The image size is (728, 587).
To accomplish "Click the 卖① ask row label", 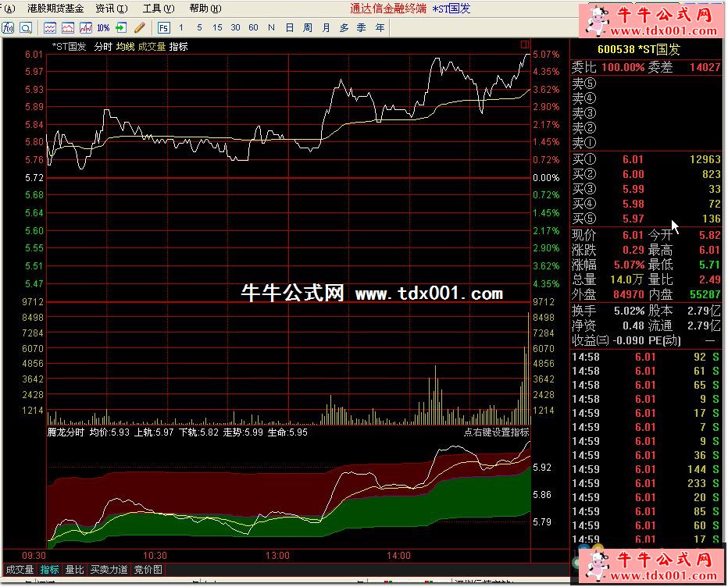I will 583,143.
